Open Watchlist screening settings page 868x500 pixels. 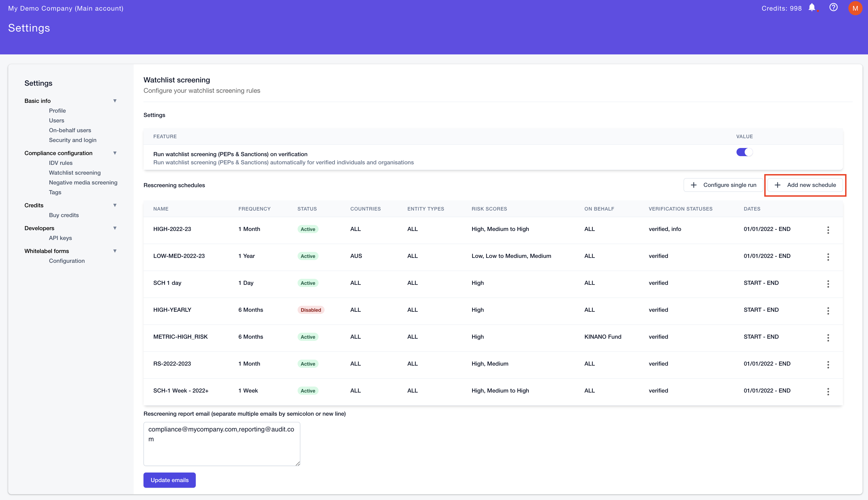(x=75, y=172)
